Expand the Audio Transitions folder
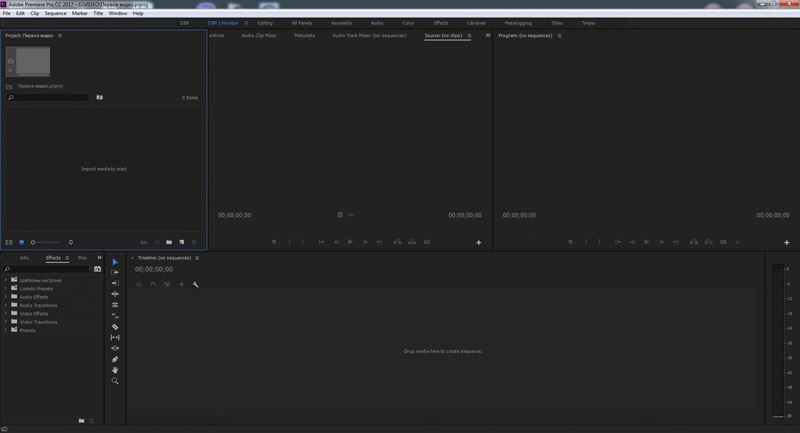The image size is (800, 433). click(x=6, y=305)
